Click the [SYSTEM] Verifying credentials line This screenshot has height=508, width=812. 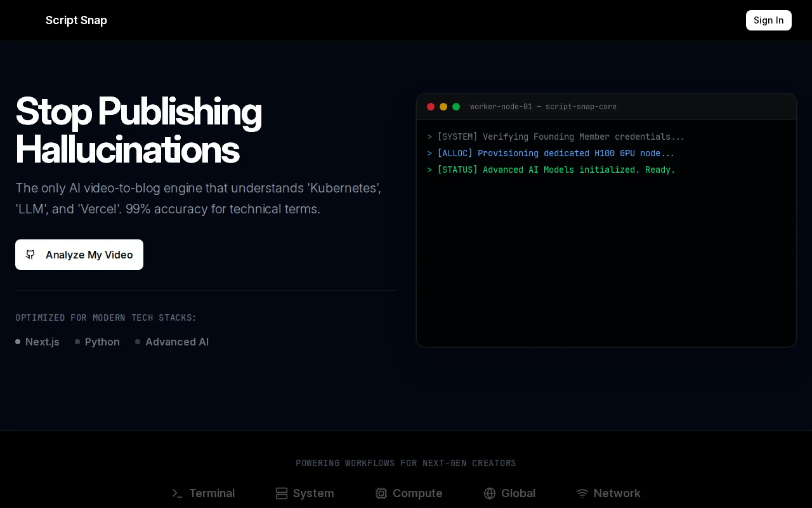556,137
